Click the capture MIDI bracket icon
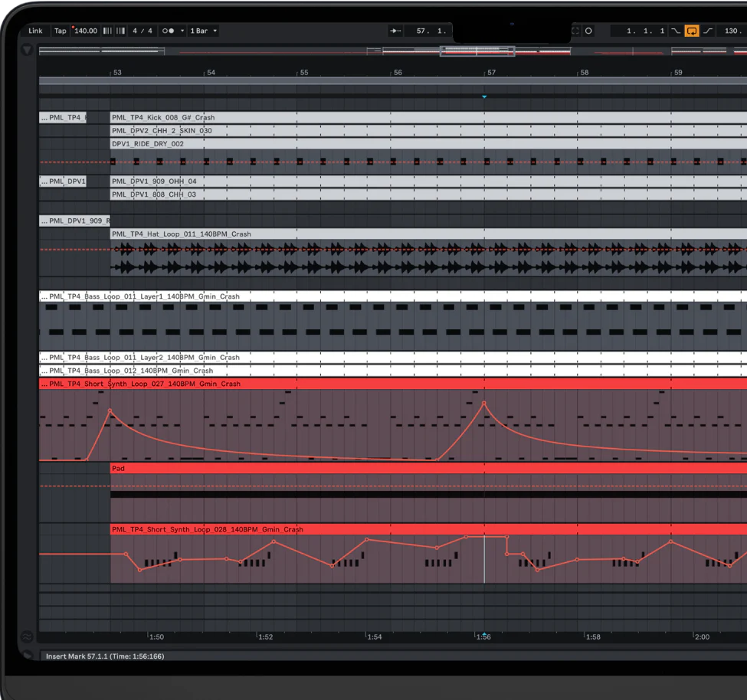 pyautogui.click(x=575, y=31)
